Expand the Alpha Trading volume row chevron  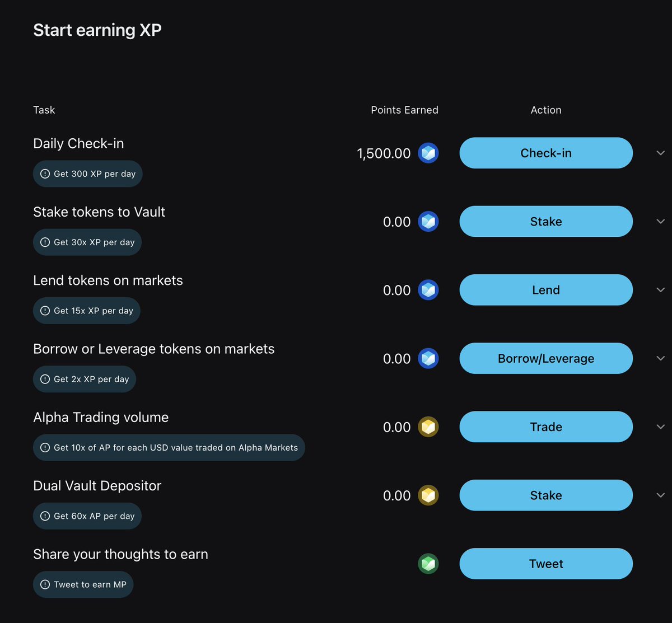pos(661,427)
